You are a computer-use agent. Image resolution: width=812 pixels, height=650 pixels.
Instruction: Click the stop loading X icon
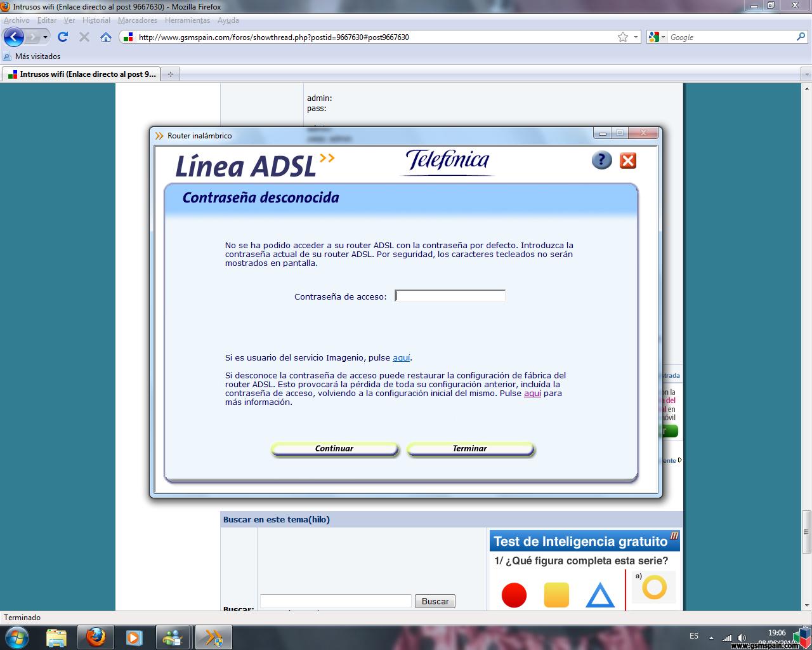(84, 37)
